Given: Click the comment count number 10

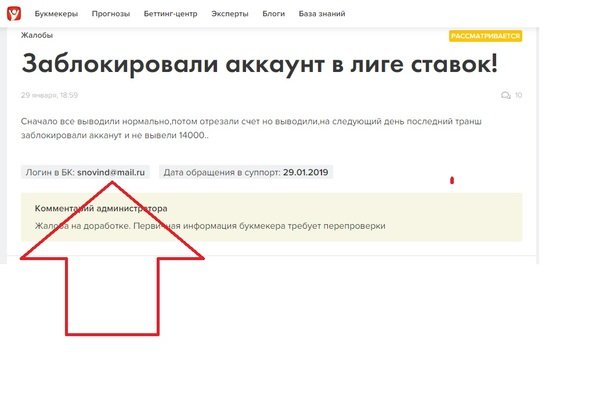Looking at the screenshot, I should (518, 95).
